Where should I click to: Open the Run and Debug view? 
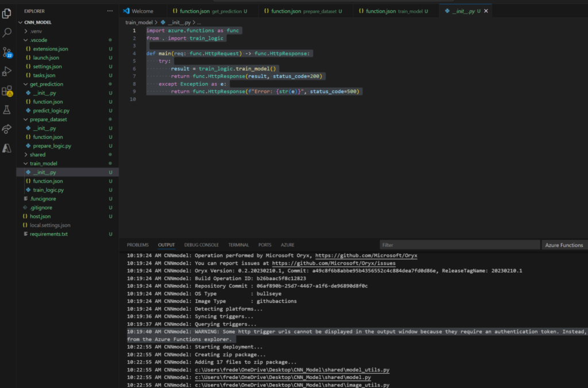7,71
